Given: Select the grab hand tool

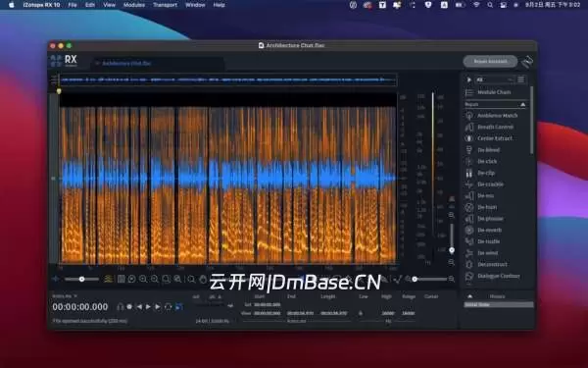Looking at the screenshot, I should [203, 279].
